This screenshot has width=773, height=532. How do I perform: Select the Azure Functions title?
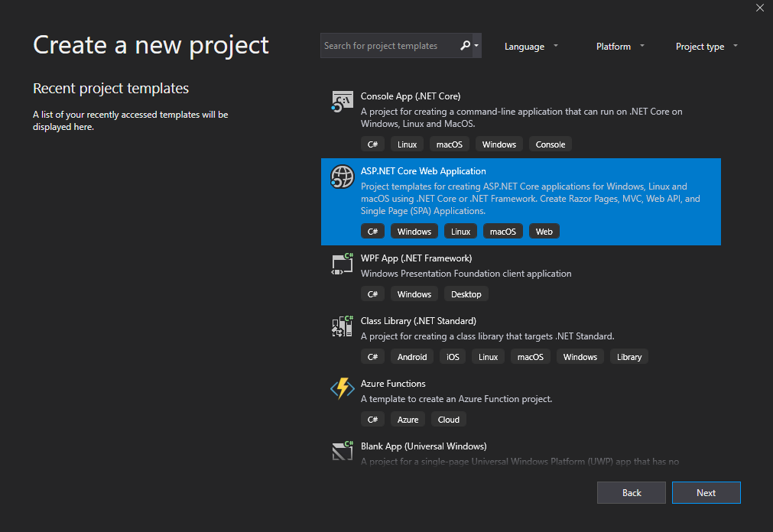(393, 384)
